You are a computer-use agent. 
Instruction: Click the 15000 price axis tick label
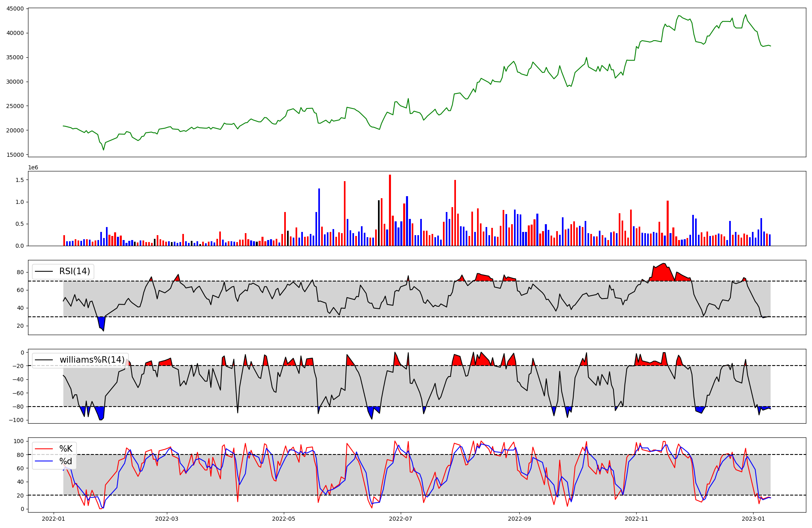(15, 155)
